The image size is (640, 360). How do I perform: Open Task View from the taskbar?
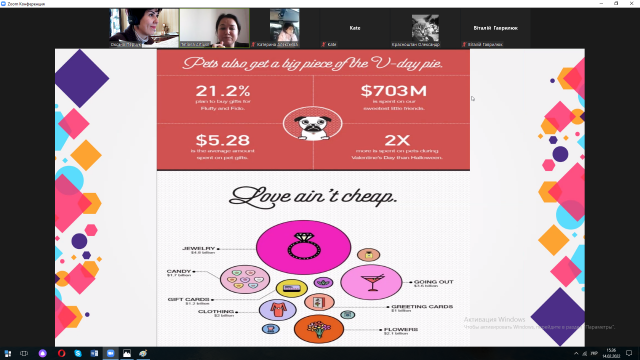pyautogui.click(x=24, y=353)
